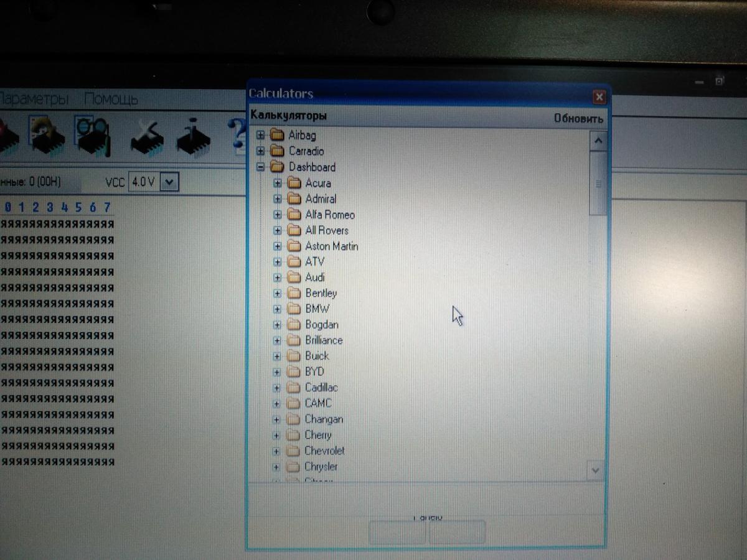Expand the Airbag folder
Viewport: 747px width, 560px height.
coord(261,135)
